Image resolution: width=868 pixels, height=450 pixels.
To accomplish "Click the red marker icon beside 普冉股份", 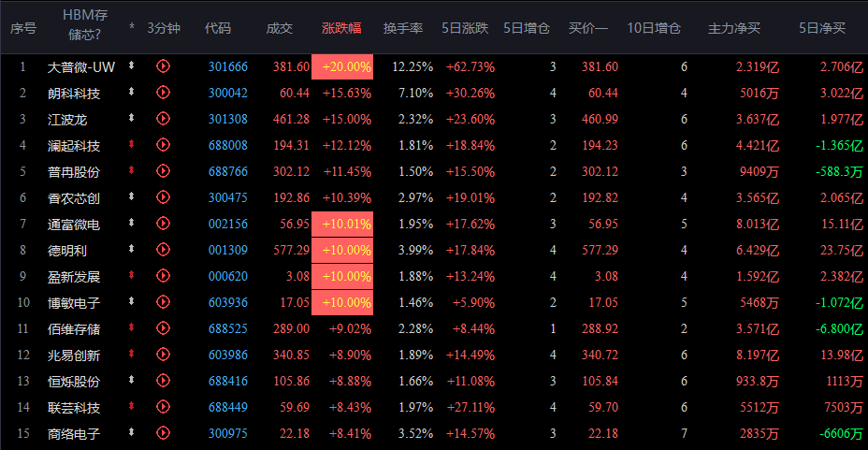I will pyautogui.click(x=131, y=170).
